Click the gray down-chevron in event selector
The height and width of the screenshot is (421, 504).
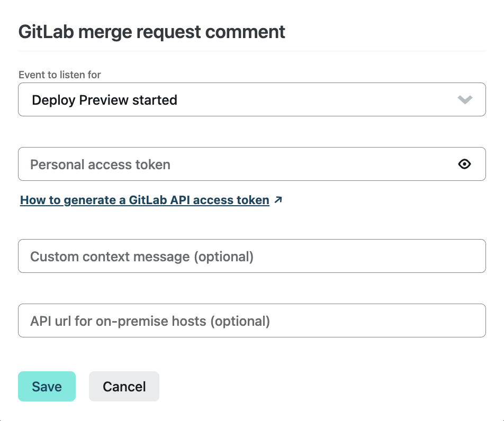465,99
